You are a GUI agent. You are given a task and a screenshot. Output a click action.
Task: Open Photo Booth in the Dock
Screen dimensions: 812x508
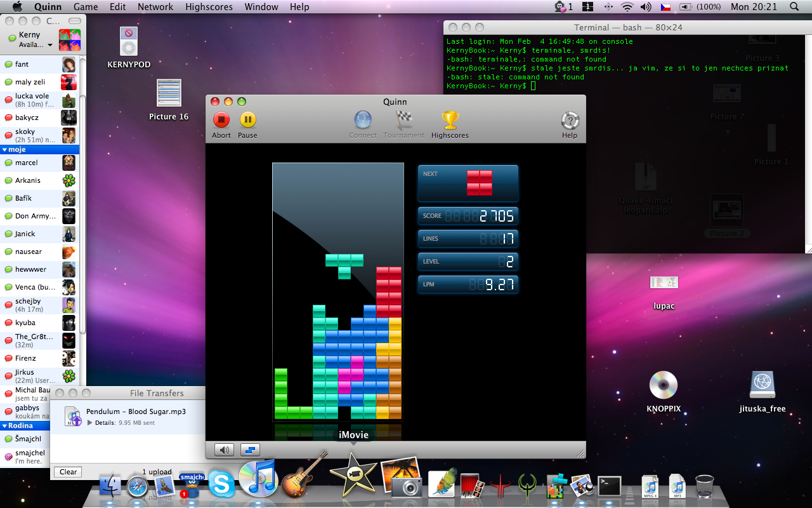tap(473, 485)
